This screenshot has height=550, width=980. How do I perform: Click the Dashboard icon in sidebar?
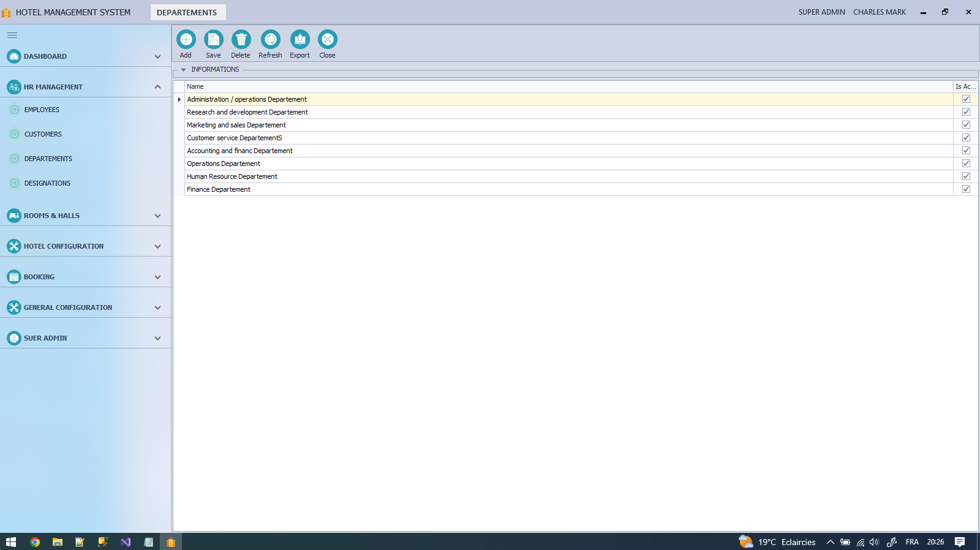pyautogui.click(x=14, y=56)
